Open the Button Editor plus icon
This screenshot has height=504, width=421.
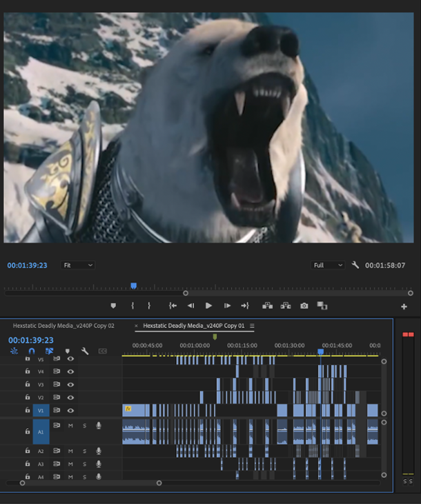pyautogui.click(x=404, y=307)
